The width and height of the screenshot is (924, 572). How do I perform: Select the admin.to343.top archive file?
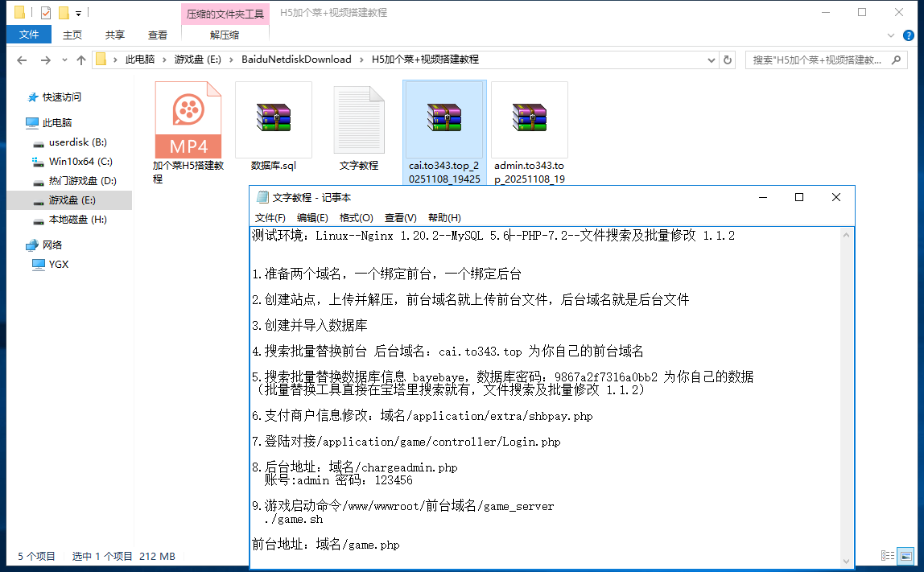pos(530,121)
